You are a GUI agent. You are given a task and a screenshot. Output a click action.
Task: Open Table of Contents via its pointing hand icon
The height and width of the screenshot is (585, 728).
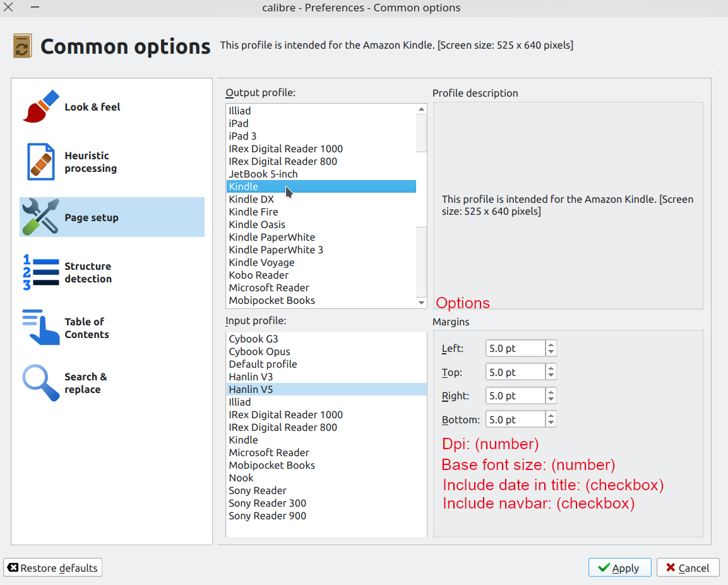click(x=41, y=327)
